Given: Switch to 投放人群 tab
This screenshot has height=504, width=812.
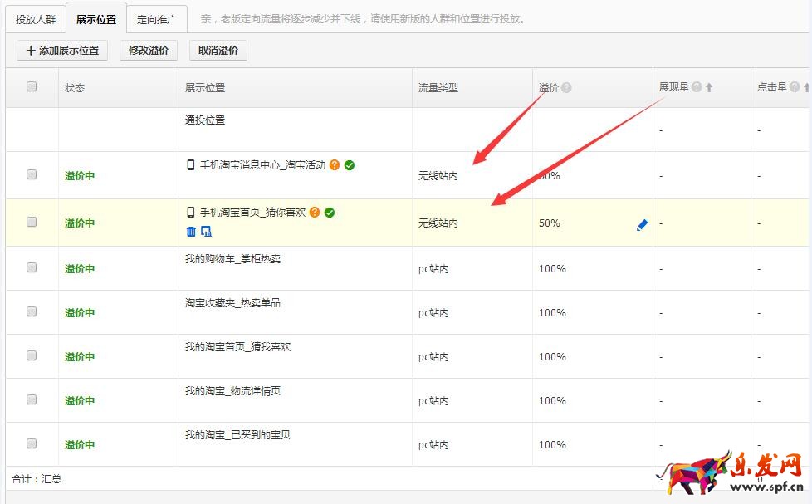Looking at the screenshot, I should [x=36, y=19].
